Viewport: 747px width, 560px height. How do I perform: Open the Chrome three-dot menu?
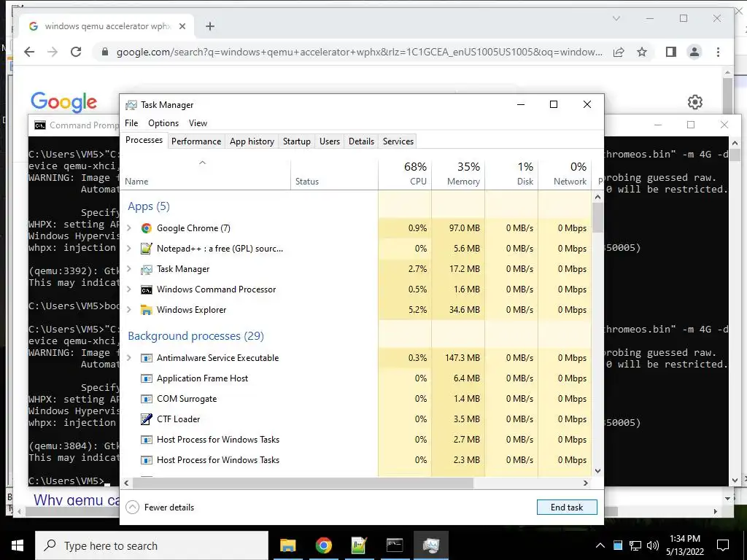tap(718, 52)
